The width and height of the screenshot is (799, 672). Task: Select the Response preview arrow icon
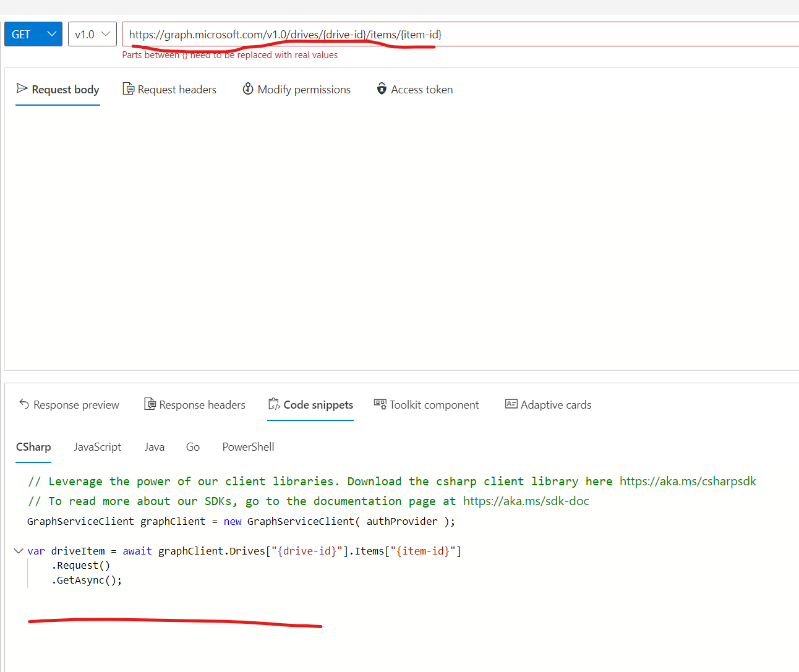pyautogui.click(x=23, y=404)
